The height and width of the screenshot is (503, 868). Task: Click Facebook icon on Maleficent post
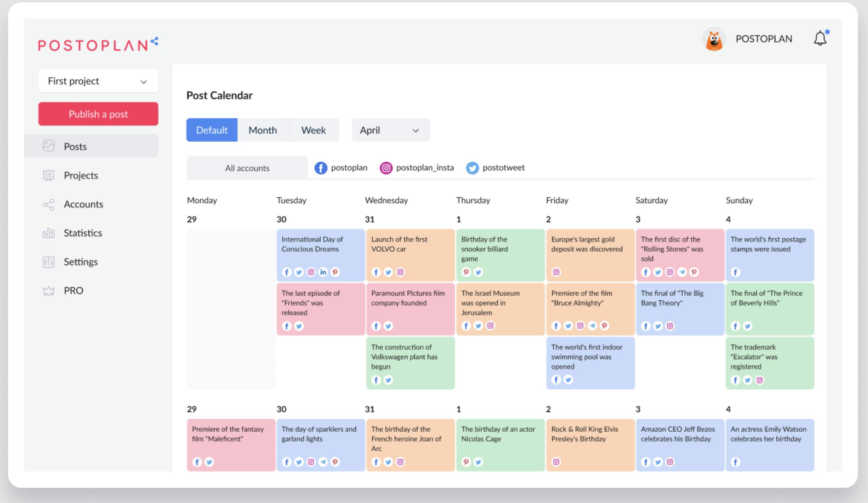[197, 462]
